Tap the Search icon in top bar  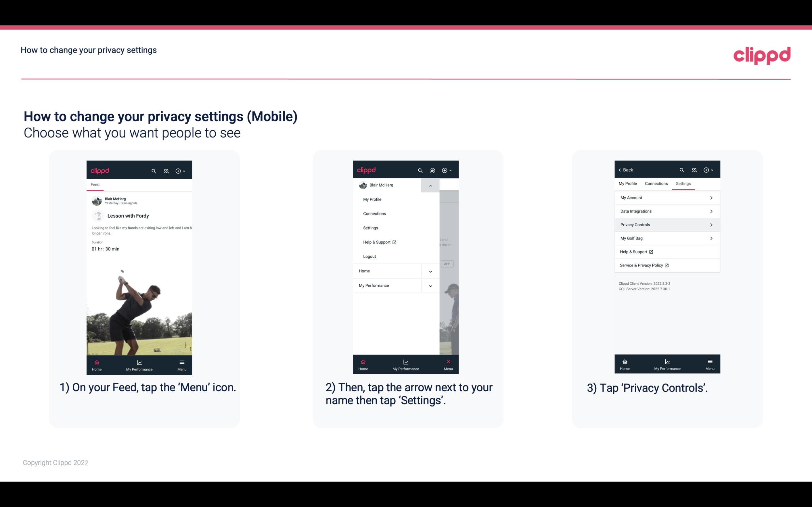[153, 171]
